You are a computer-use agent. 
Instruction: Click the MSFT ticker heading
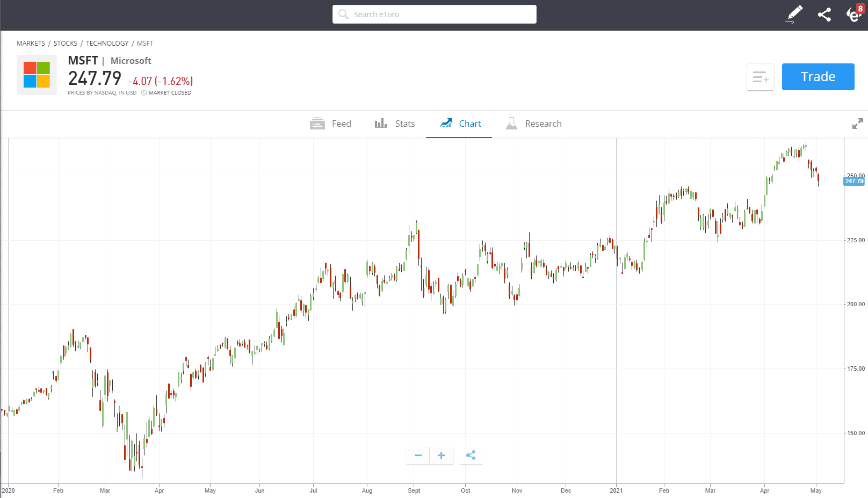(83, 61)
